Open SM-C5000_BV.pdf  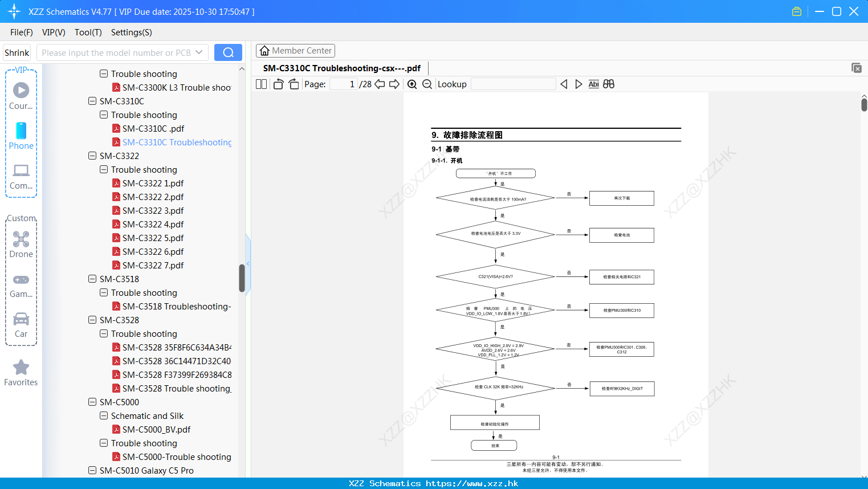[x=156, y=429]
